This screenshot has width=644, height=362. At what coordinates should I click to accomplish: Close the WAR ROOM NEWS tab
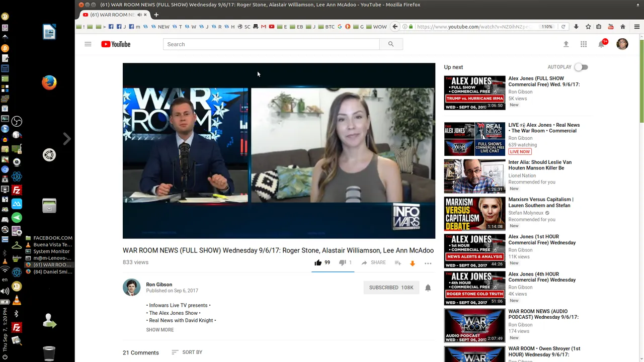[145, 15]
